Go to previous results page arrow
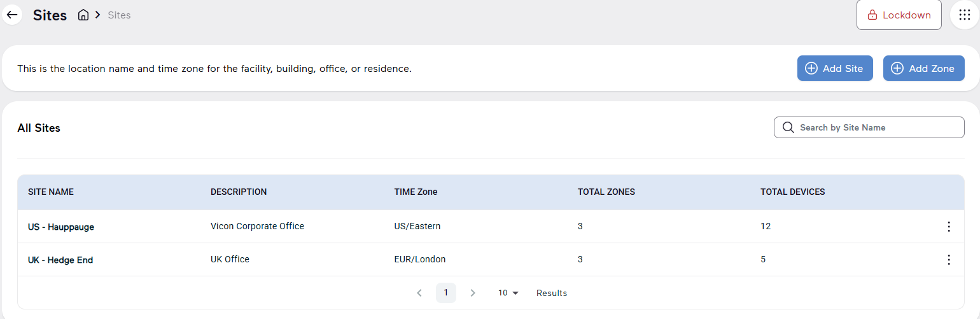The image size is (980, 319). pyautogui.click(x=419, y=293)
